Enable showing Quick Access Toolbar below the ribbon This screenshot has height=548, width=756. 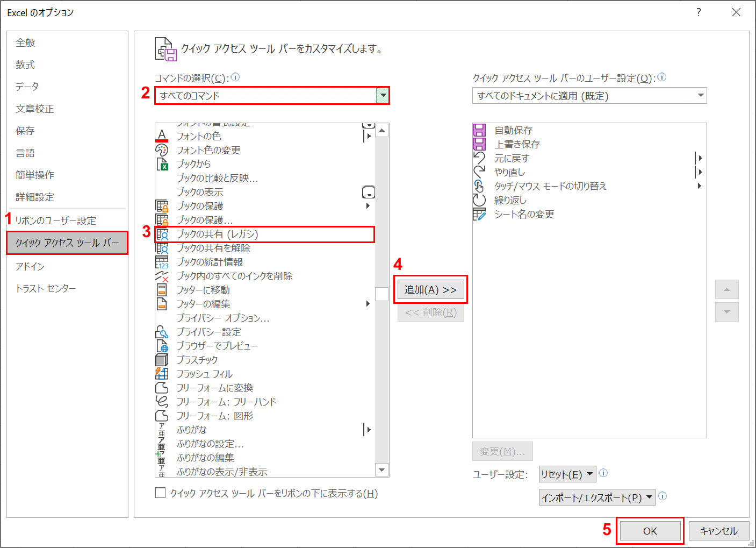tap(160, 493)
